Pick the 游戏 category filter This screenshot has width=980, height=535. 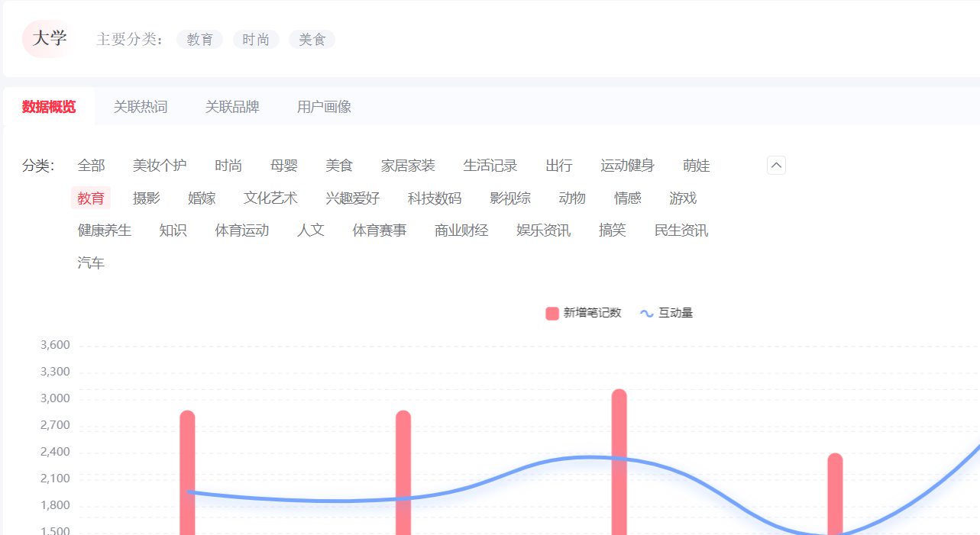point(683,198)
